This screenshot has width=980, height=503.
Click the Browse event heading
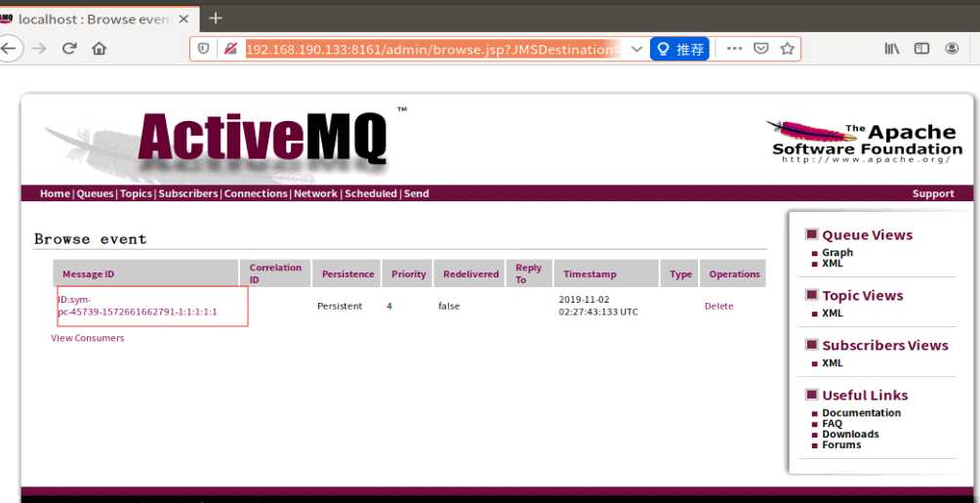[x=90, y=239]
